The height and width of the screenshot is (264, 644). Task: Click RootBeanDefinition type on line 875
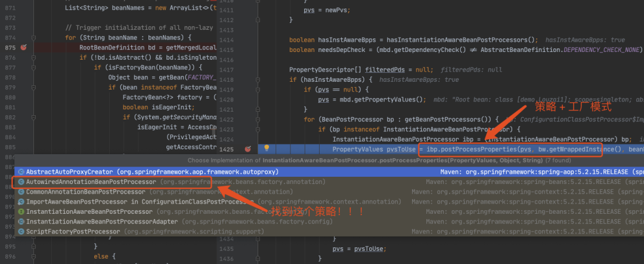[x=112, y=47]
